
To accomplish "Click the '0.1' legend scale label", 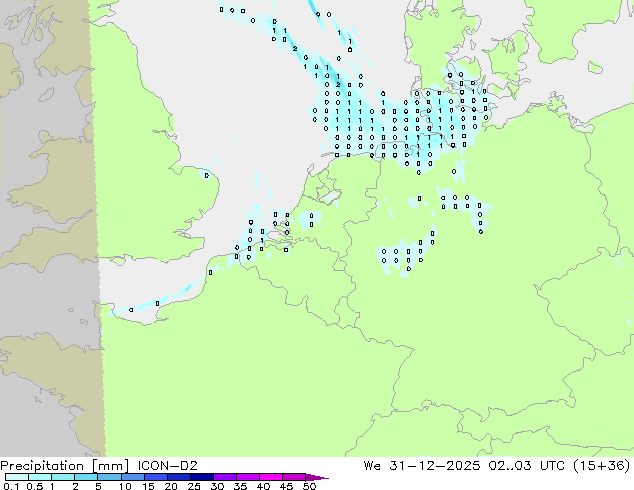I will click(12, 486).
